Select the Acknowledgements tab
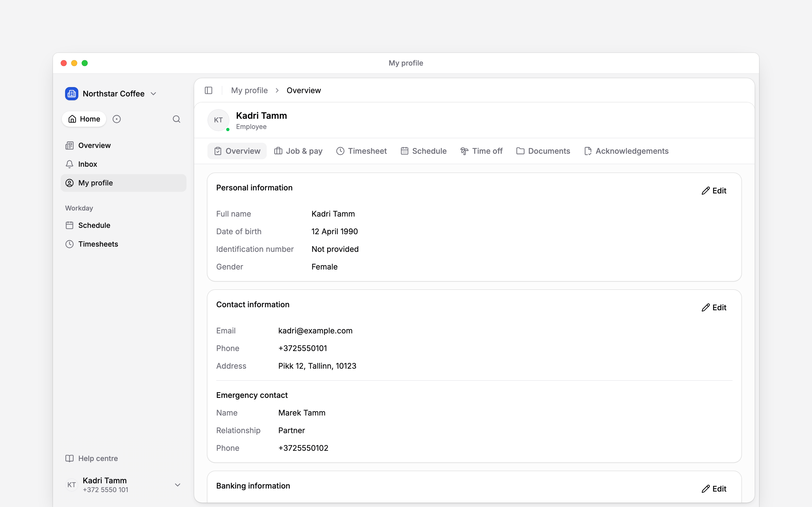812x507 pixels. 626,151
